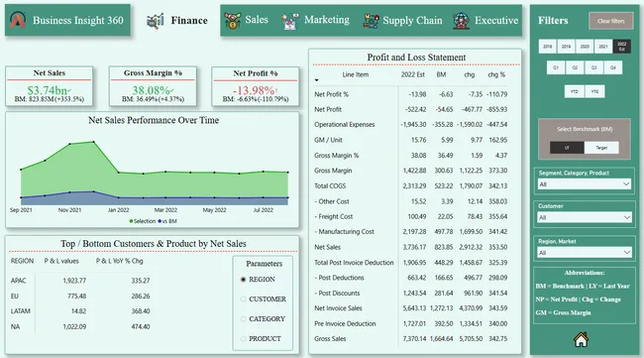
Task: Select the YTG filter button
Action: click(594, 91)
